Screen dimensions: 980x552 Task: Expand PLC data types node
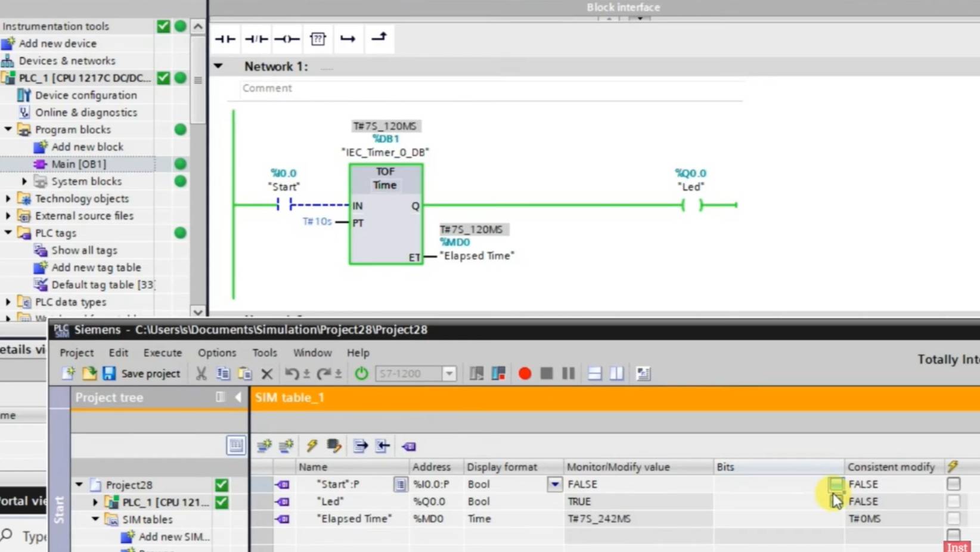tap(8, 302)
